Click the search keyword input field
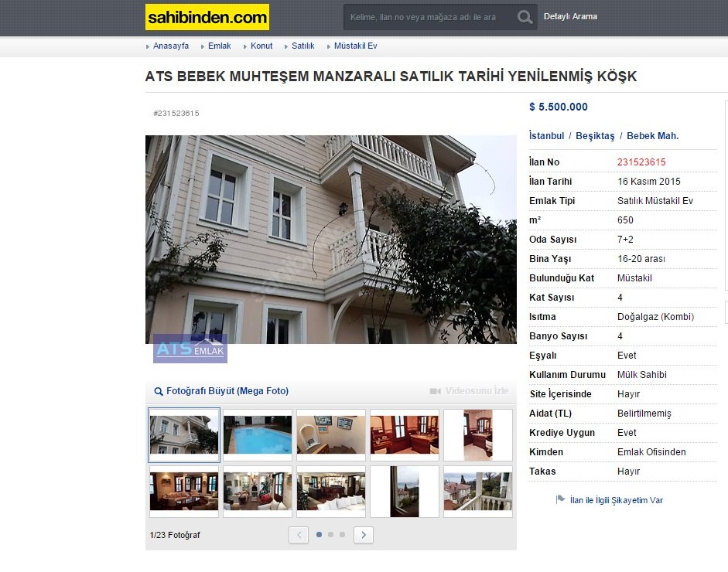The height and width of the screenshot is (572, 728). (429, 17)
